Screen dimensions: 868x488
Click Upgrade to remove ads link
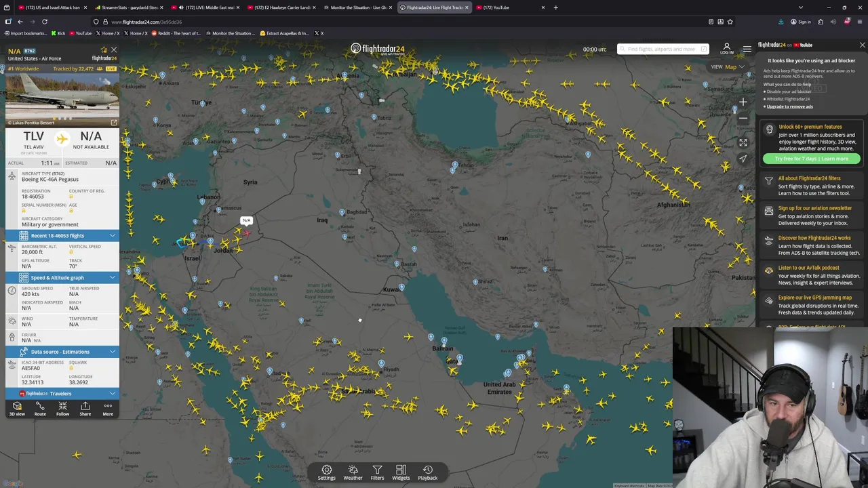click(790, 106)
